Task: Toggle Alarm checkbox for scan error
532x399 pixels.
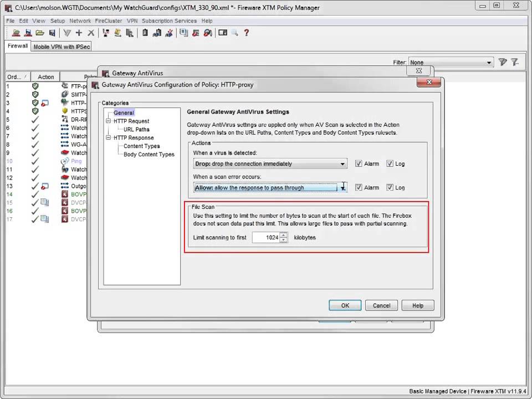Action: [359, 187]
